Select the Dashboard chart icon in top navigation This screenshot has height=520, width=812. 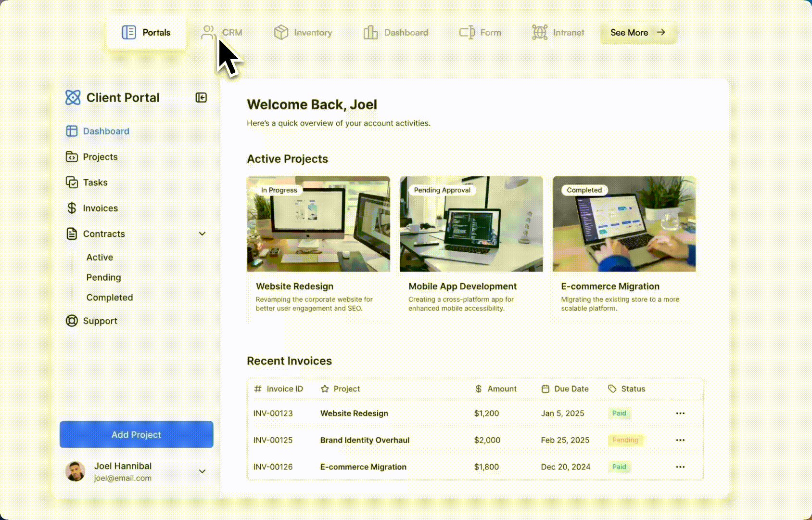click(x=370, y=32)
